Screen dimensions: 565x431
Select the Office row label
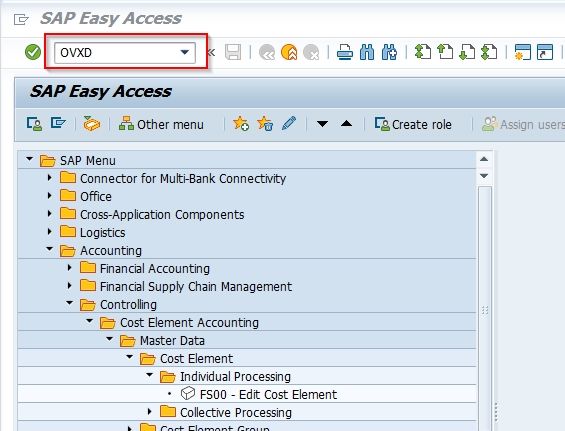tap(95, 196)
